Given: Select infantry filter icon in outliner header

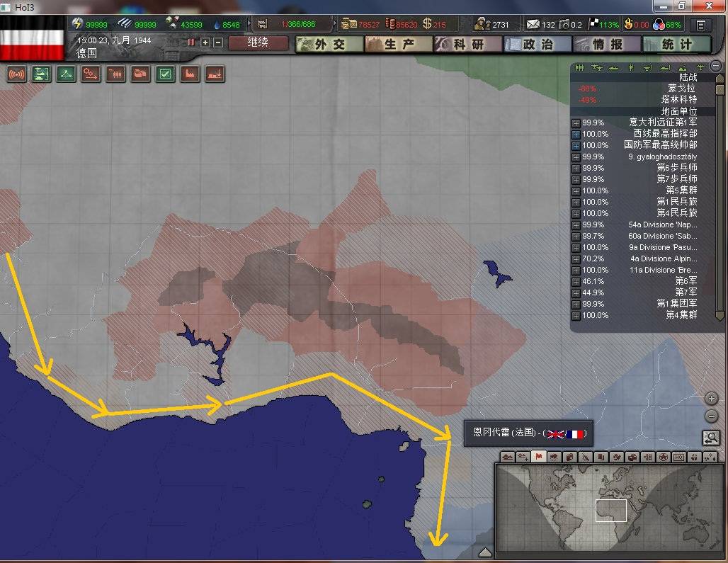Looking at the screenshot, I should tap(579, 68).
